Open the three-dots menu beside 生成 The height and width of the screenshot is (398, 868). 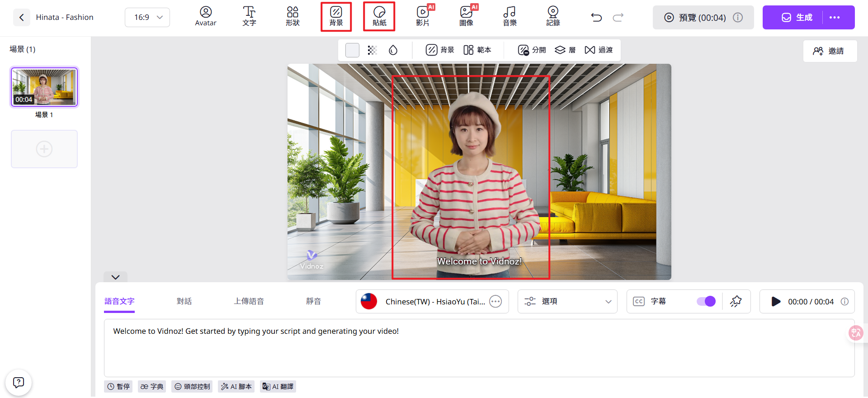tap(835, 17)
